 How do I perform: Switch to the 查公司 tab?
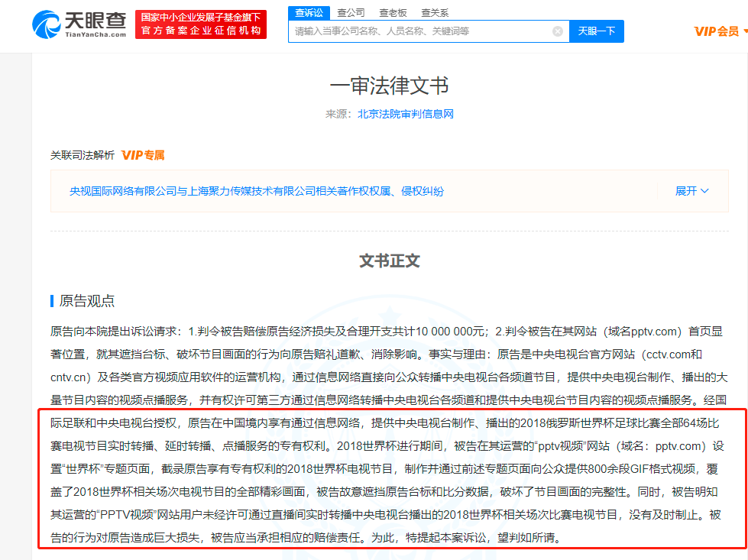(x=351, y=13)
